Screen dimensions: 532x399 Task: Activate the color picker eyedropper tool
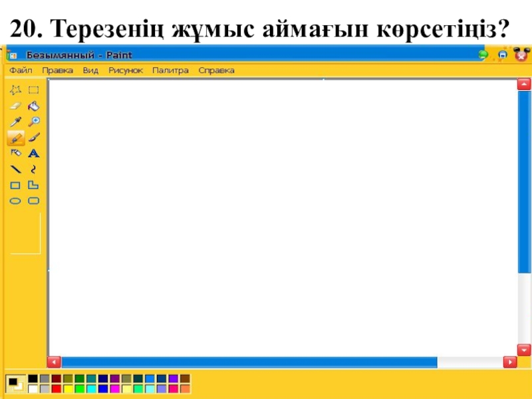[15, 122]
